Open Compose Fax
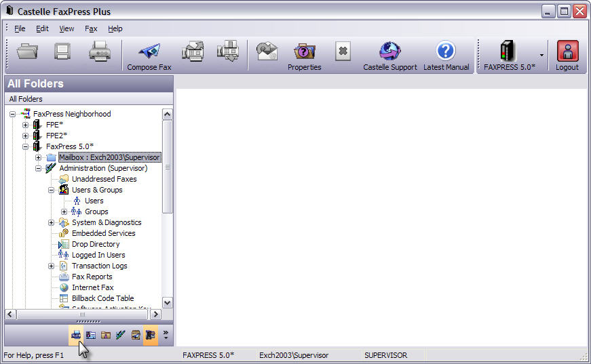This screenshot has height=364, width=591. click(149, 56)
